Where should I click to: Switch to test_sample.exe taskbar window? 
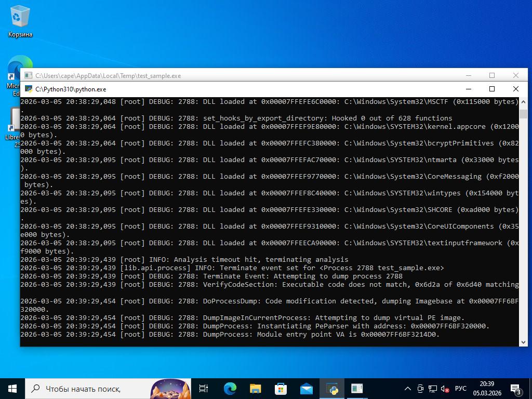pos(357,388)
